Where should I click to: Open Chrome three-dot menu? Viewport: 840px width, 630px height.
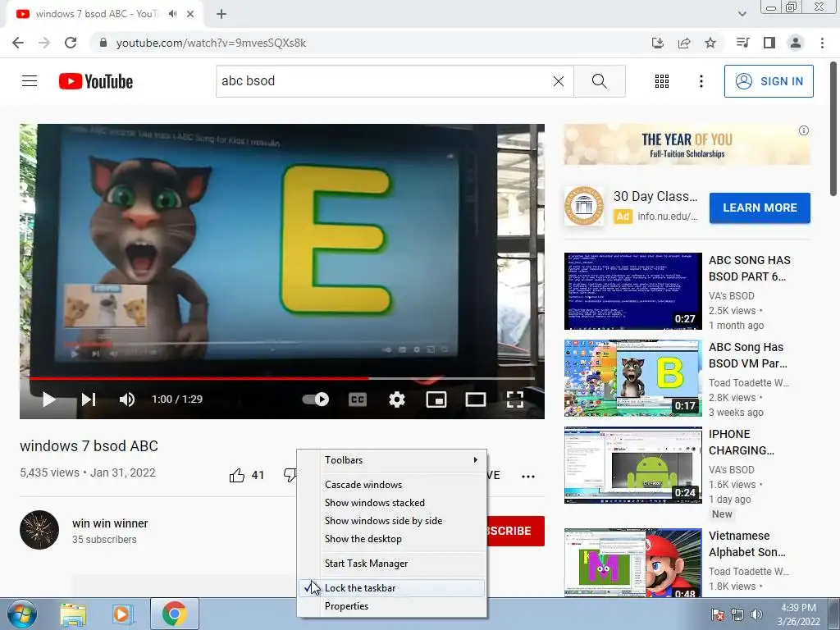(x=822, y=43)
